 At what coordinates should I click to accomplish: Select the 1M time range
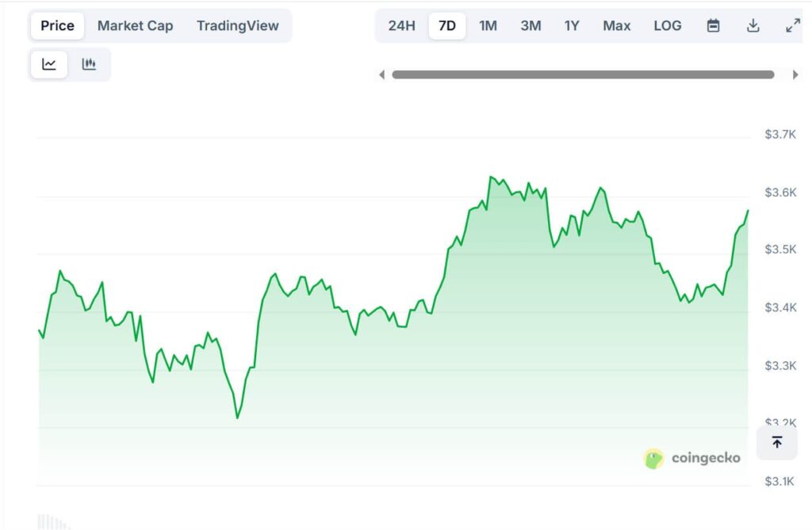click(x=488, y=25)
